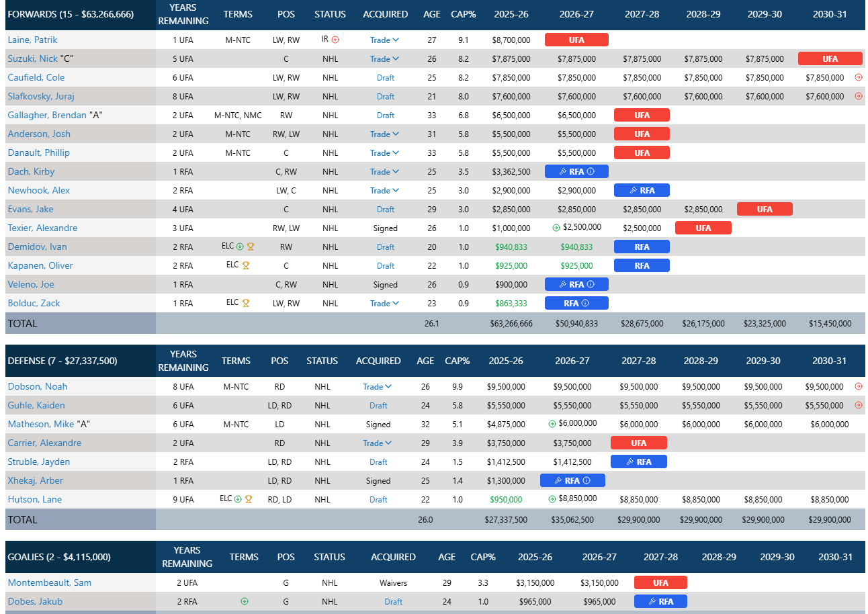This screenshot has width=868, height=614.
Task: Click the AGE column header in Defense table
Action: pyautogui.click(x=425, y=361)
